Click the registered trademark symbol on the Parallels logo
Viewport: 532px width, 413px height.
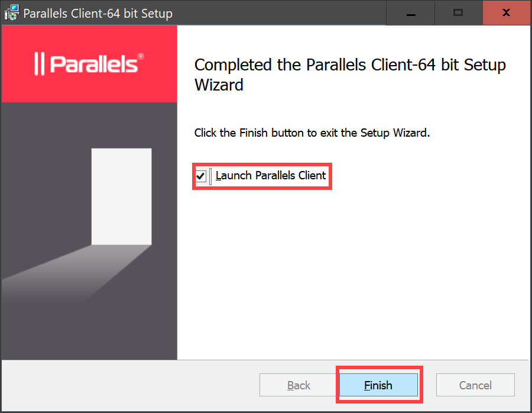(x=141, y=57)
